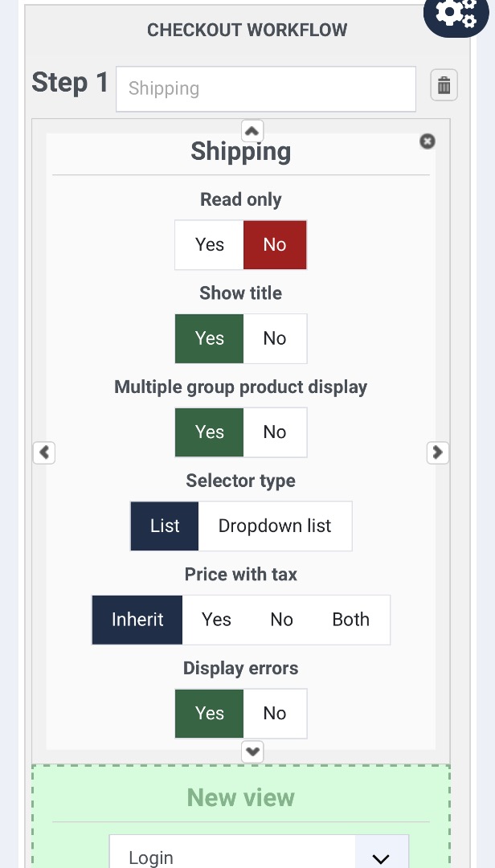Set Price with tax to Both
Screen dimensions: 495x868
[x=350, y=620]
